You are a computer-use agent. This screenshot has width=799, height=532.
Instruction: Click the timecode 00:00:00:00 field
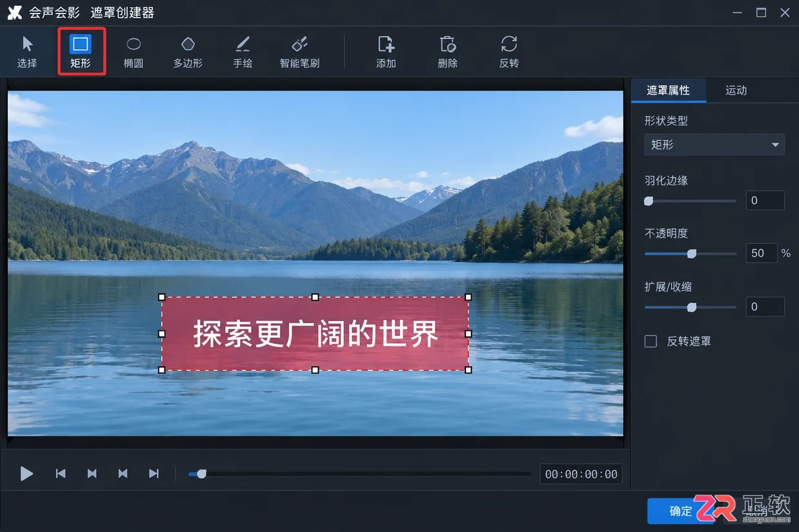pos(582,474)
